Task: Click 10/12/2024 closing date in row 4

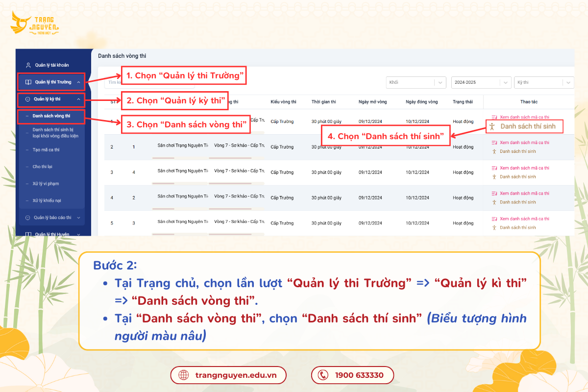Action: point(417,198)
